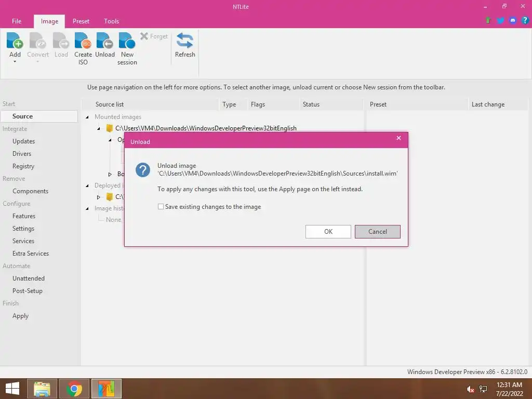
Task: Click the Load image icon
Action: [x=61, y=41]
